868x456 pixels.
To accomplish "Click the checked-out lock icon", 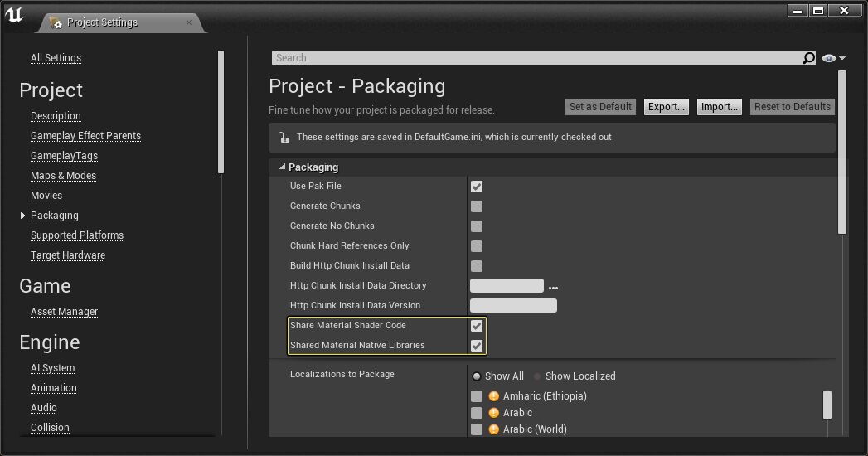I will coord(284,137).
